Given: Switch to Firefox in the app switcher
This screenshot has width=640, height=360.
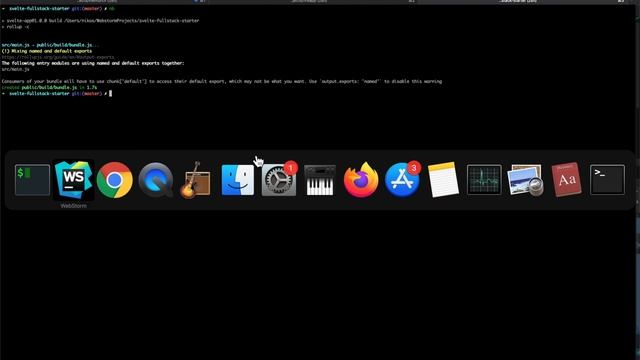Looking at the screenshot, I should pos(361,180).
